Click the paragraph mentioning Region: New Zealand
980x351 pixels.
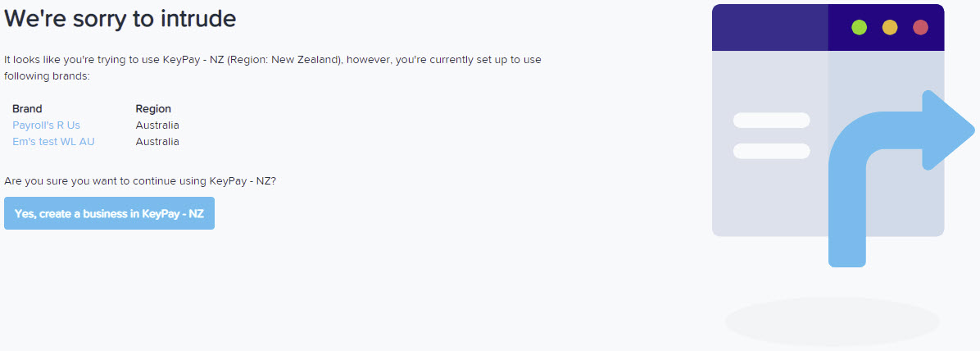coord(273,68)
